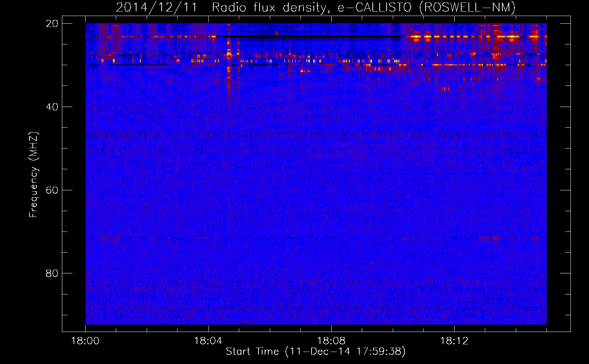This screenshot has width=589, height=364.
Task: Click the plot title 'Radio flux density, e-CALLISTO (ROSWELL-NM)'
Action: [x=364, y=8]
